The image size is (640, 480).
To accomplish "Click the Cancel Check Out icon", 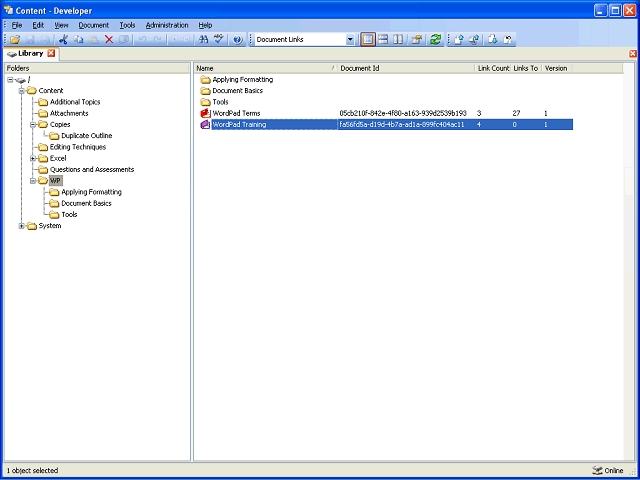I will click(x=508, y=40).
